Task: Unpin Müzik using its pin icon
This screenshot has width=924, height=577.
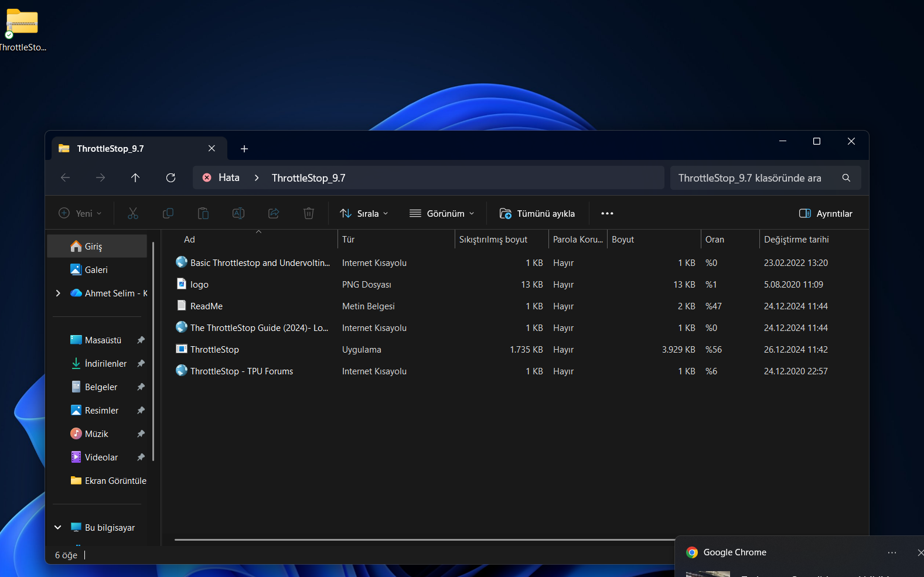Action: [141, 433]
